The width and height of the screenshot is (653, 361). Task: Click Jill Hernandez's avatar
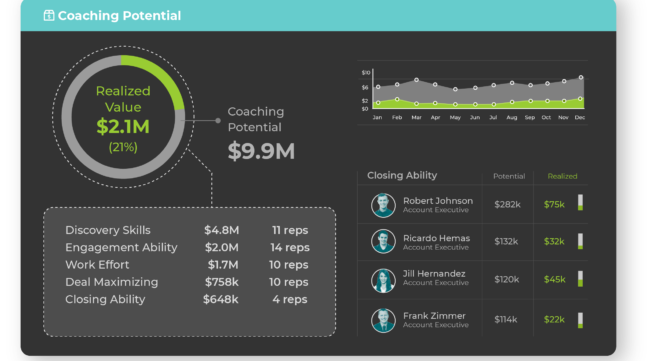click(383, 280)
